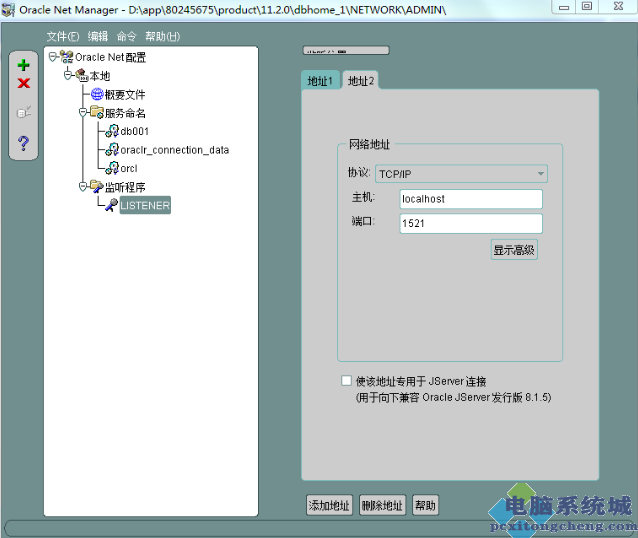Close the Oracle Net Manager window
Image resolution: width=638 pixels, height=538 pixels.
[x=618, y=7]
